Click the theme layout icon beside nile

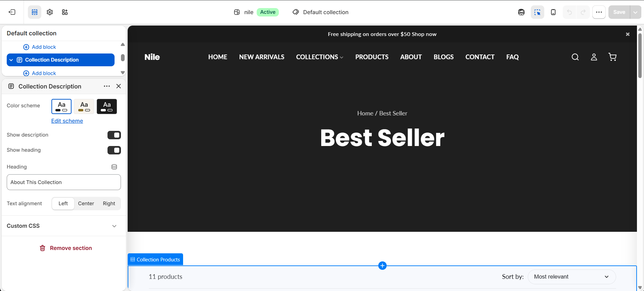click(x=237, y=12)
